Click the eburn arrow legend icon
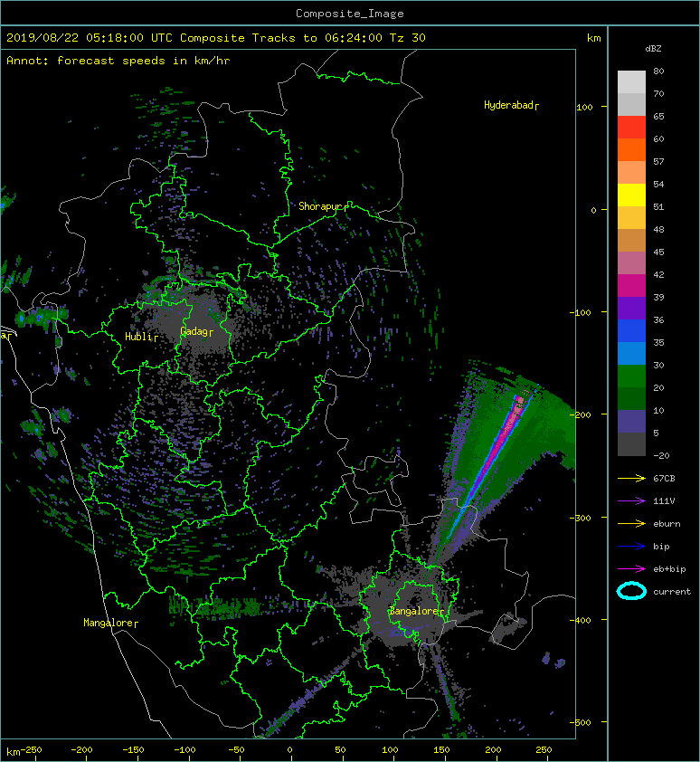The image size is (700, 762). coord(631,523)
